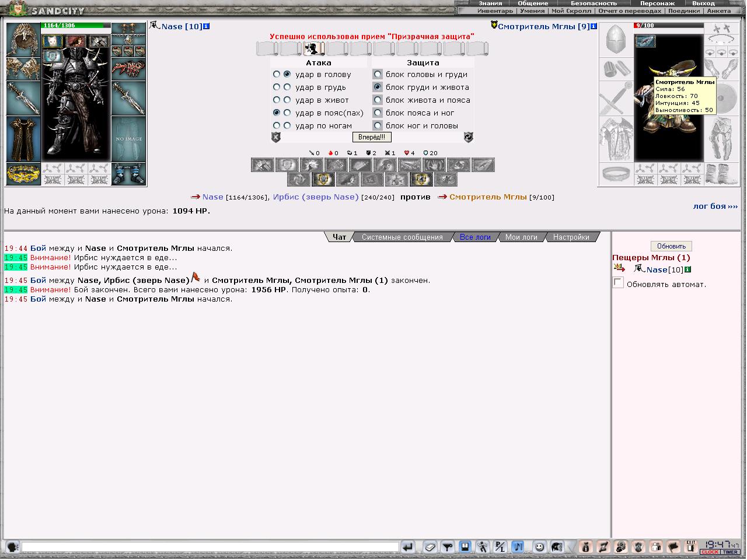Click the eraser icon to clear chat
This screenshot has height=560, width=747.
coord(430,547)
